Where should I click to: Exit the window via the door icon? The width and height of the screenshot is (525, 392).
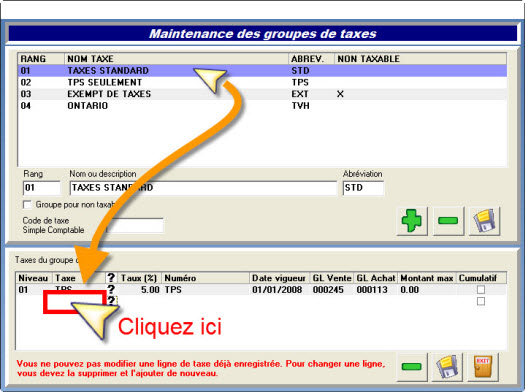click(483, 367)
